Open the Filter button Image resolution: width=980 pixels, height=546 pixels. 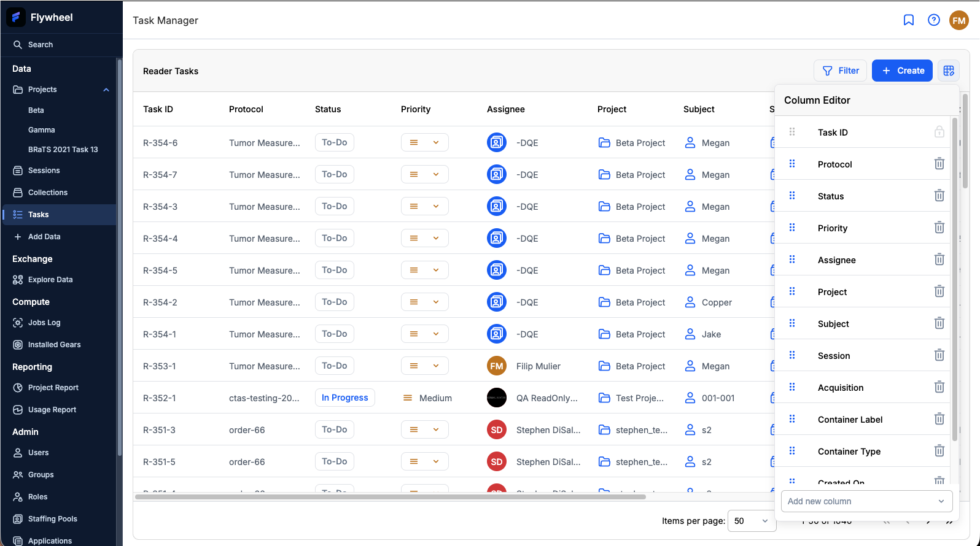(x=840, y=71)
